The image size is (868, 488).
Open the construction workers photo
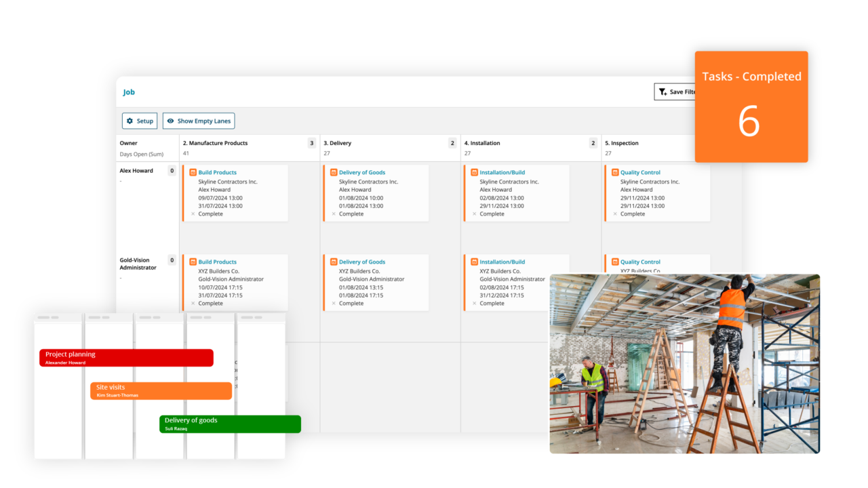tap(684, 363)
